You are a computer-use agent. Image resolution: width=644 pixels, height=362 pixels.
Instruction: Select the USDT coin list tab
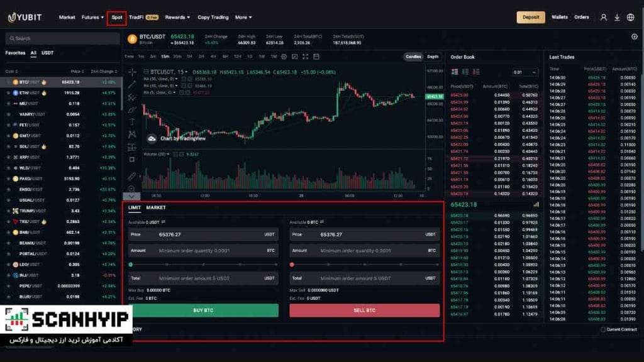tap(48, 53)
